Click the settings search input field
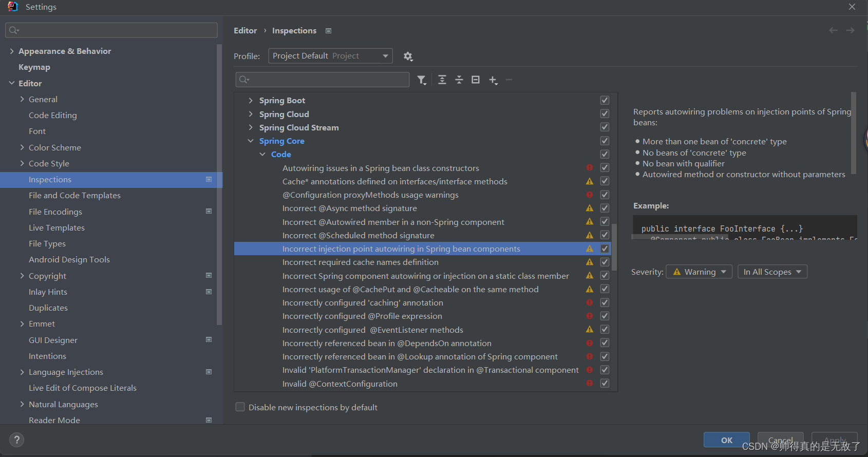Screen dimensions: 868x457 [111, 30]
